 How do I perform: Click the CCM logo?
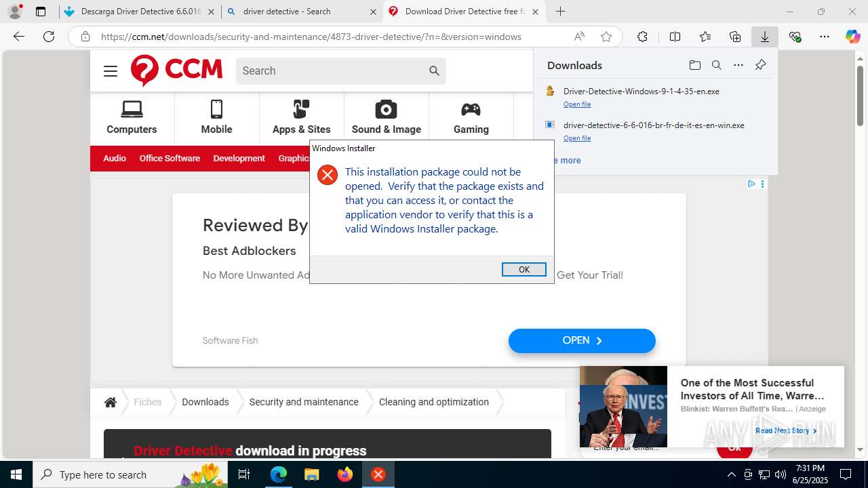(176, 70)
